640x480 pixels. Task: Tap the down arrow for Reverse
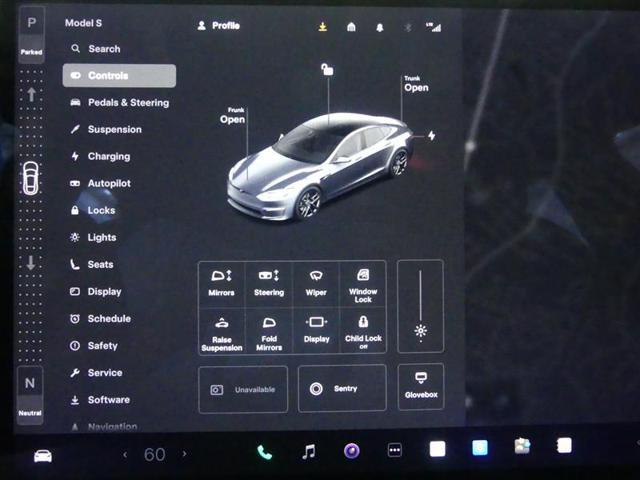tap(31, 262)
